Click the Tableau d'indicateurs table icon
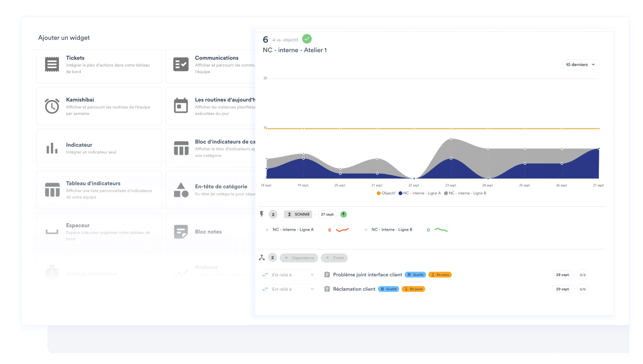The height and width of the screenshot is (364, 643). click(x=52, y=190)
